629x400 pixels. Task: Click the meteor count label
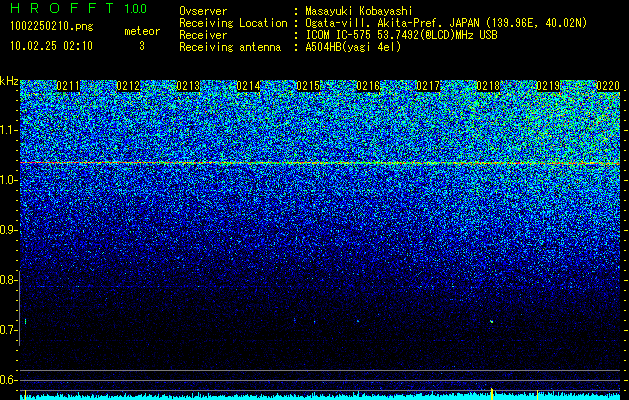point(142,31)
